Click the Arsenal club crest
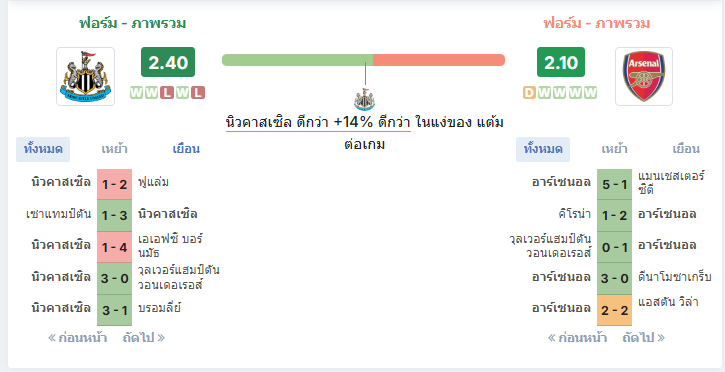 (644, 76)
